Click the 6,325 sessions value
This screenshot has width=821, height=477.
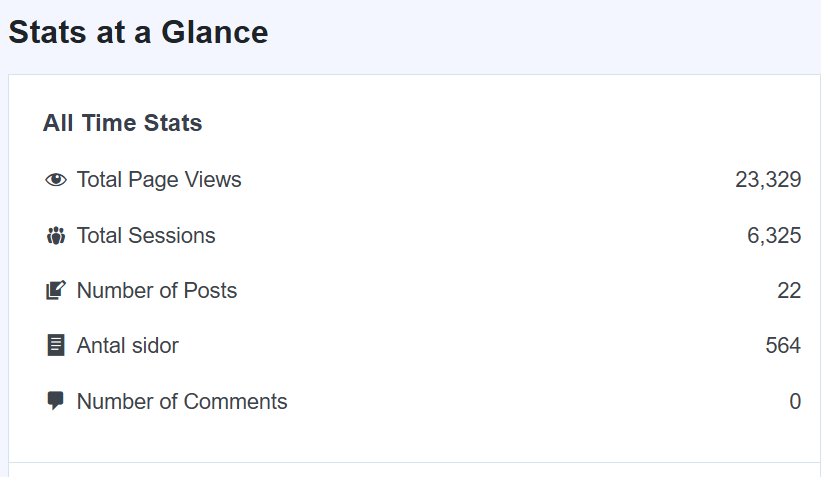pyautogui.click(x=774, y=236)
